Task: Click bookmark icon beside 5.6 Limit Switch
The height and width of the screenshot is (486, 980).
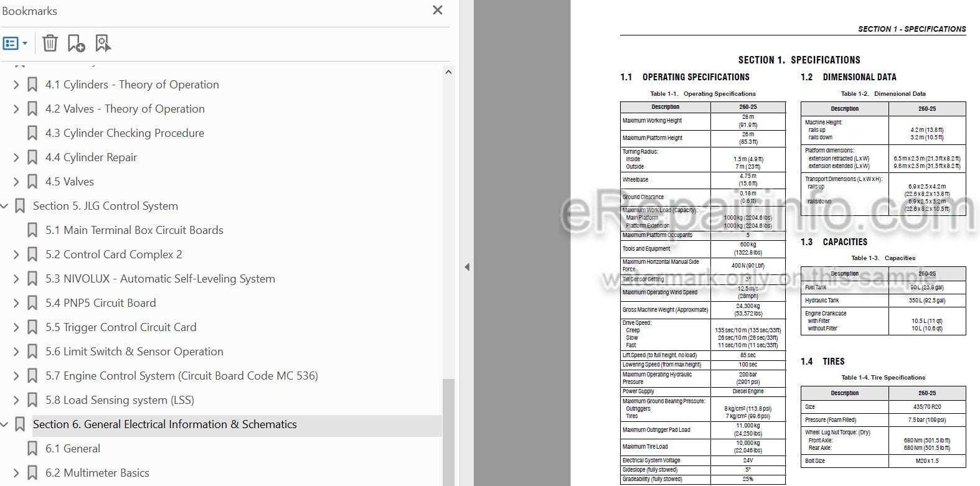Action: [x=32, y=352]
